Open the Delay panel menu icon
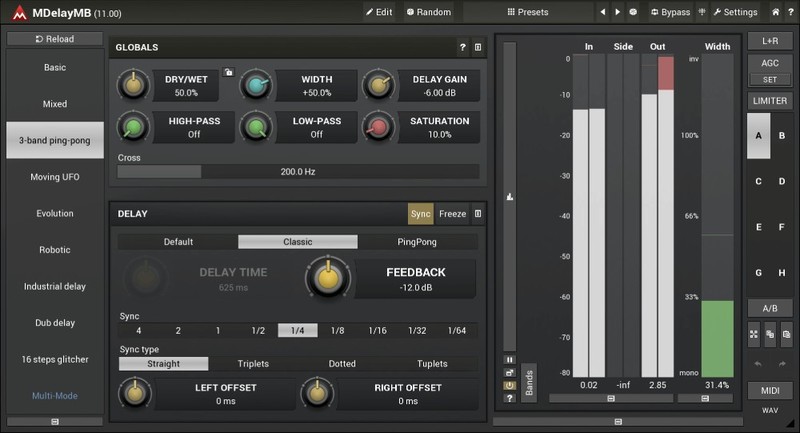This screenshot has height=433, width=800. pyautogui.click(x=477, y=213)
